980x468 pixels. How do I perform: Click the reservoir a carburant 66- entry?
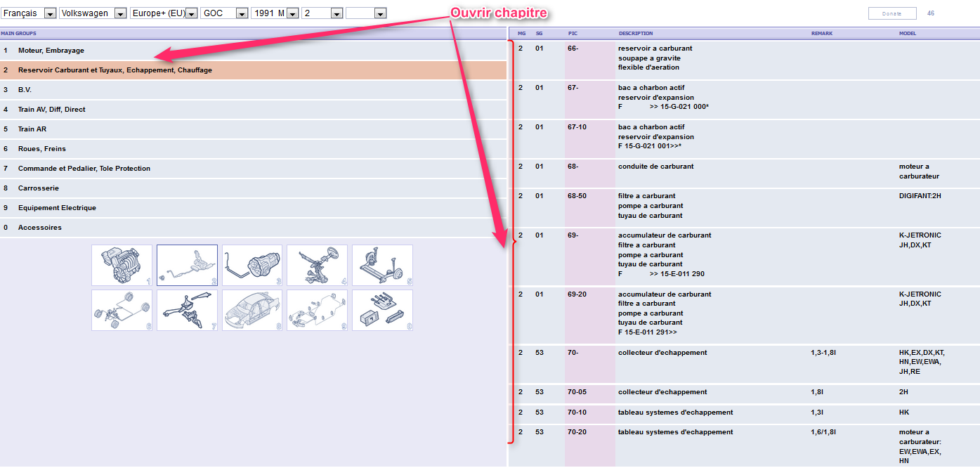tap(655, 48)
